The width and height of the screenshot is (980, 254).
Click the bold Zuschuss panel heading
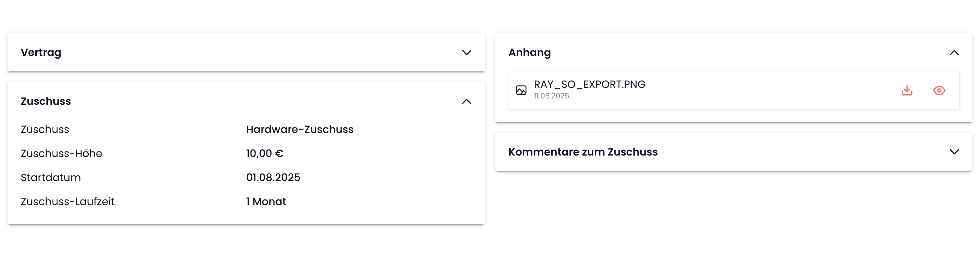(x=45, y=101)
